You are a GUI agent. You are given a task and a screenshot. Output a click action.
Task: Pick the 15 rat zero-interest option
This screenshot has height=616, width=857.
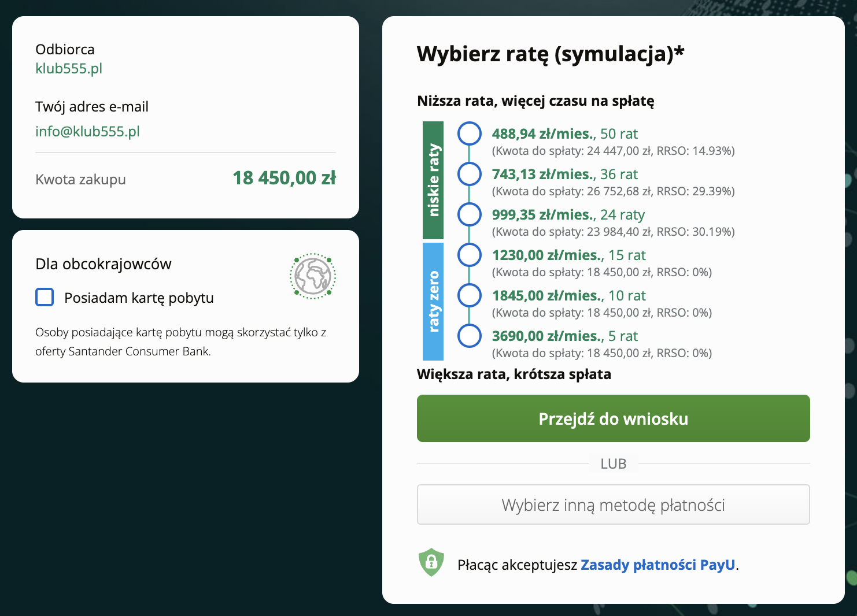(x=469, y=255)
